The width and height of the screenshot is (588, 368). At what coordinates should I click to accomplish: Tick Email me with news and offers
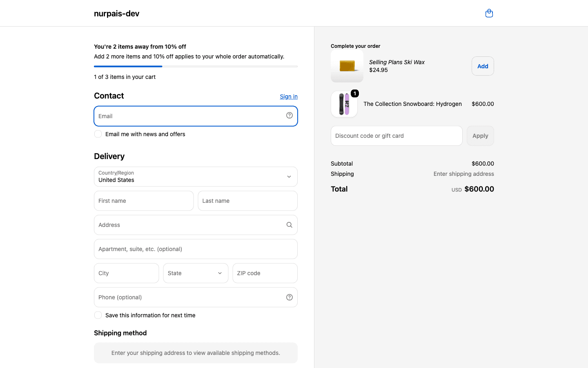[x=98, y=134]
